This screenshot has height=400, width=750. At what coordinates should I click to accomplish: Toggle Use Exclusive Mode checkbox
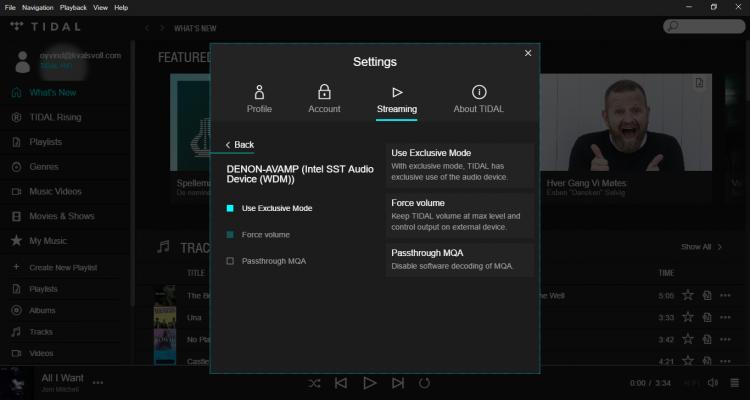[230, 208]
